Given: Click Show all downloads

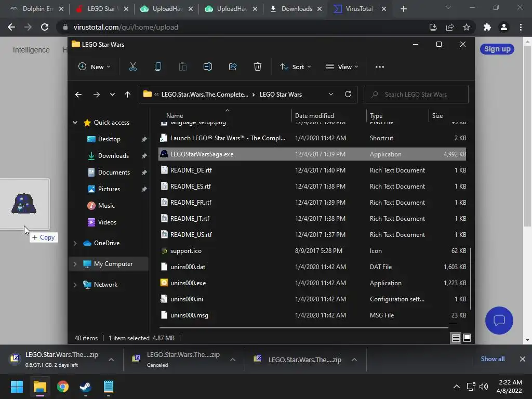Looking at the screenshot, I should pyautogui.click(x=493, y=359).
